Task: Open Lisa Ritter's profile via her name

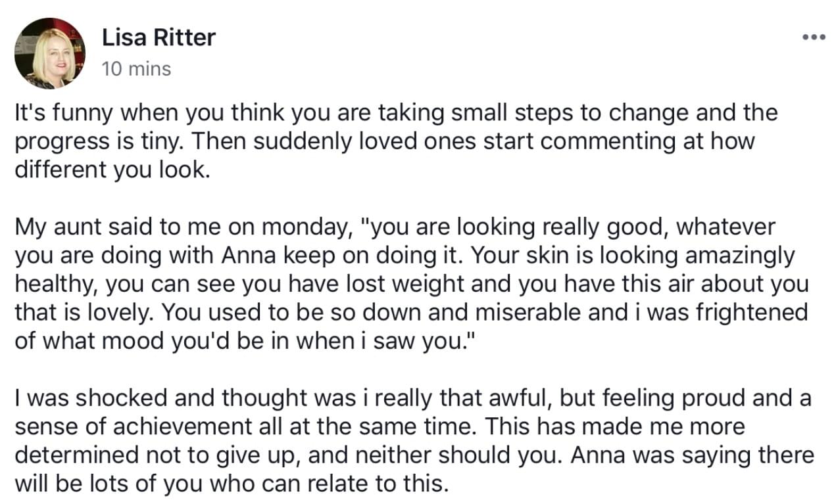Action: click(159, 37)
